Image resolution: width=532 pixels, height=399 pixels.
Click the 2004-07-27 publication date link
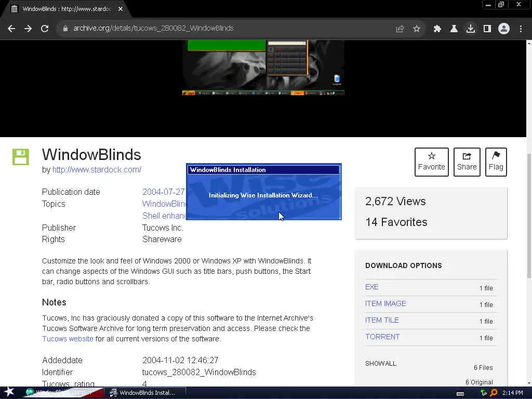click(164, 192)
